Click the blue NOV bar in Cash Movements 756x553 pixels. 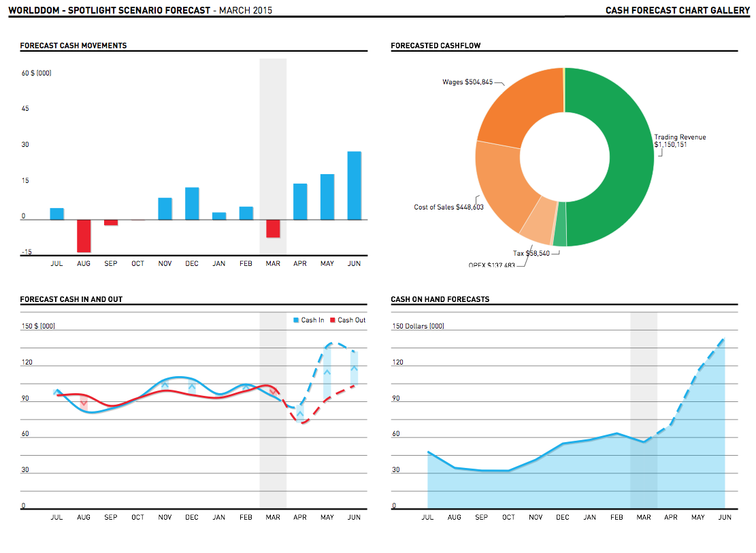tap(165, 209)
